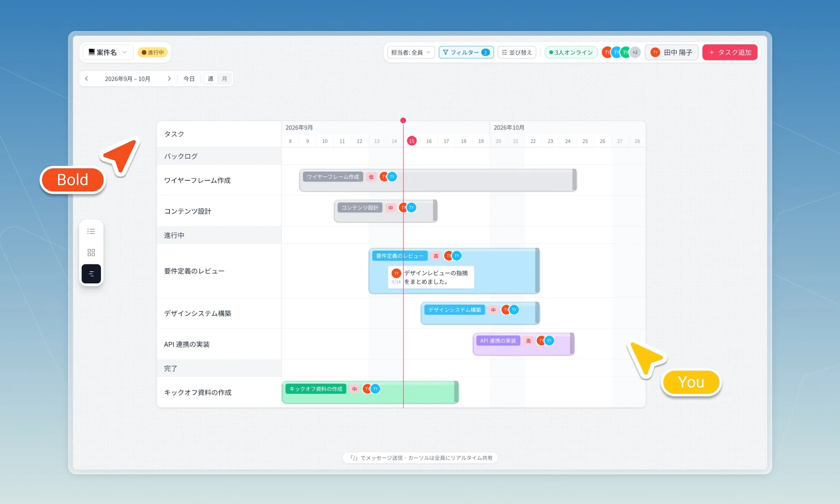Open comment on 要件定義のレビュー bar
This screenshot has width=840, height=504.
tap(431, 277)
